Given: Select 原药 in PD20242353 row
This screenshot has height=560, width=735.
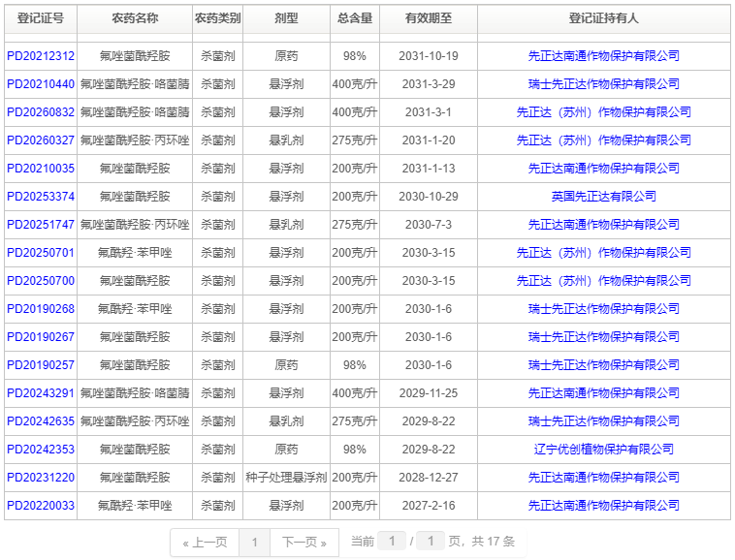Looking at the screenshot, I should pyautogui.click(x=286, y=450).
